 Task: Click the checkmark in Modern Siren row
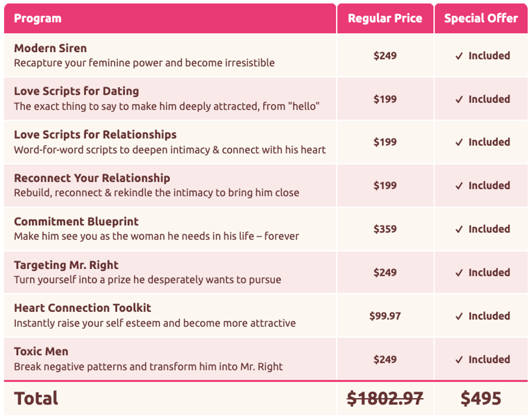(459, 56)
